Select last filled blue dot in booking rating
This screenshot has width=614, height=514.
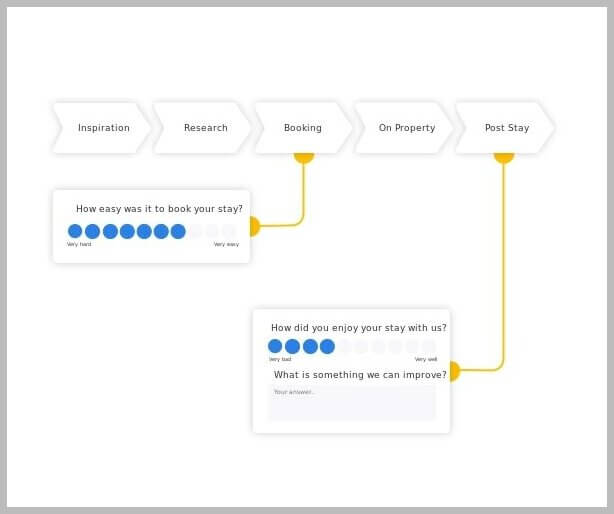tap(178, 231)
